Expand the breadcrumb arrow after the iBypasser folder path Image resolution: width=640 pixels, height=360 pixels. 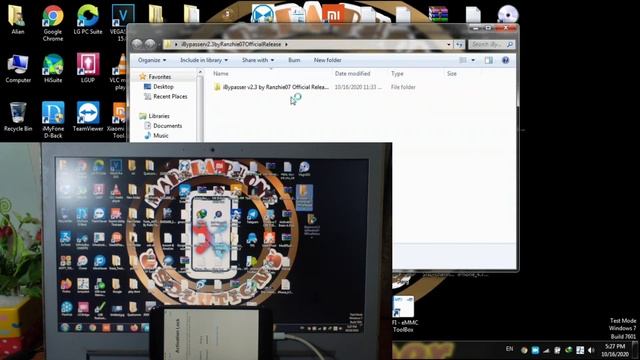click(287, 44)
